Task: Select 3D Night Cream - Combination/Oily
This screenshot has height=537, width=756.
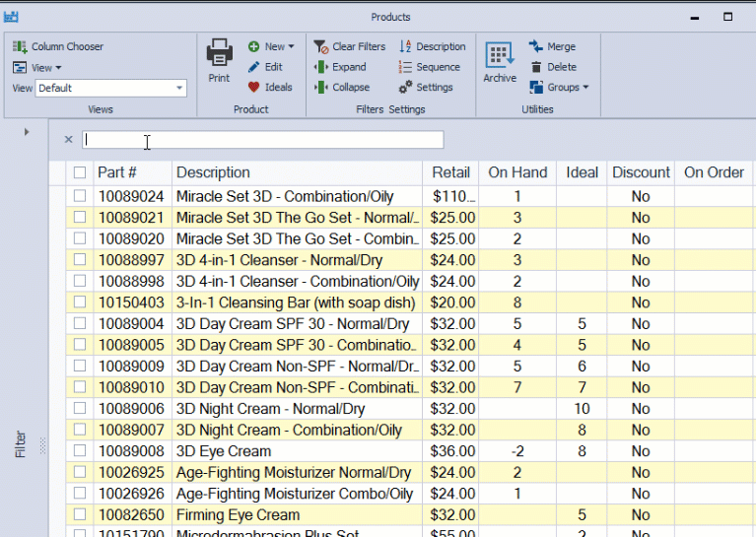Action: coord(289,430)
